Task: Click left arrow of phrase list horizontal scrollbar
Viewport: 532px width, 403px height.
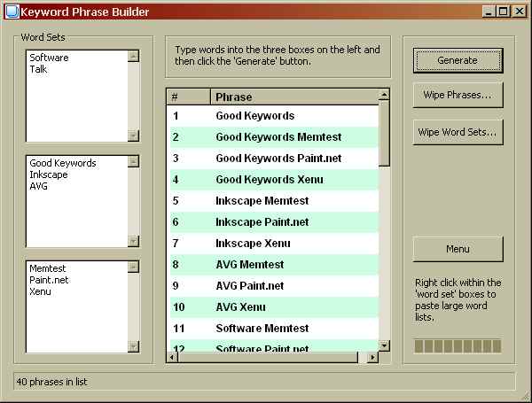Action: [172, 357]
